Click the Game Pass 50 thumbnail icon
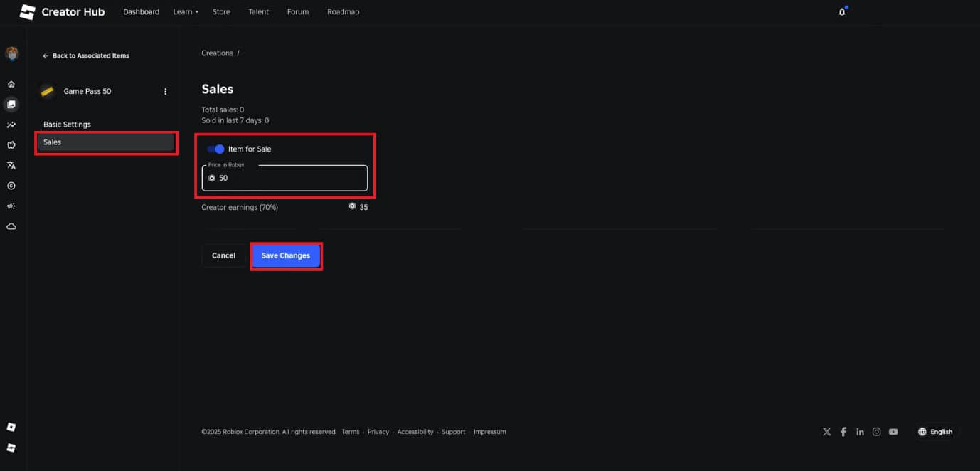The width and height of the screenshot is (980, 471). 48,91
